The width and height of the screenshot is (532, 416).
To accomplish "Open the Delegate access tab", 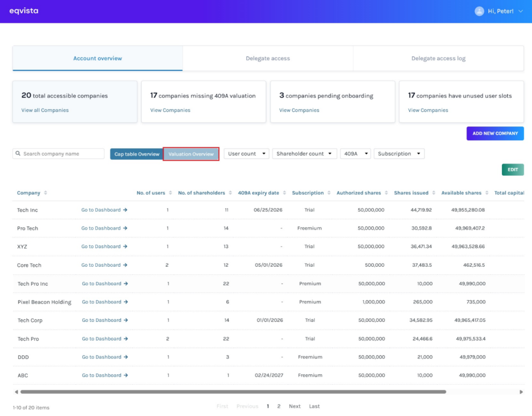I will pyautogui.click(x=268, y=58).
